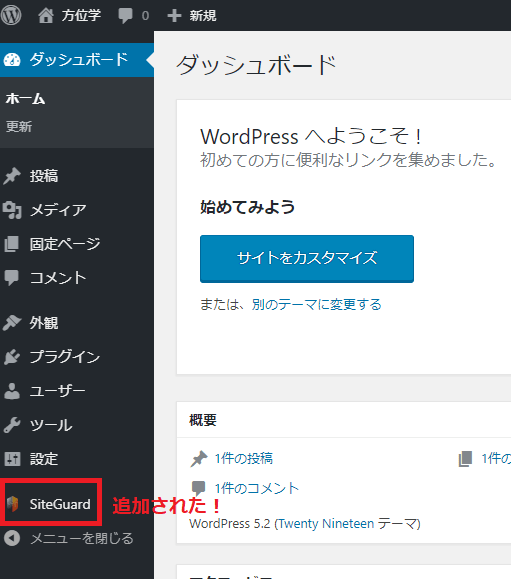Screen dimensions: 511x579
Task: Open the 1件のコメント link
Action: tap(257, 488)
